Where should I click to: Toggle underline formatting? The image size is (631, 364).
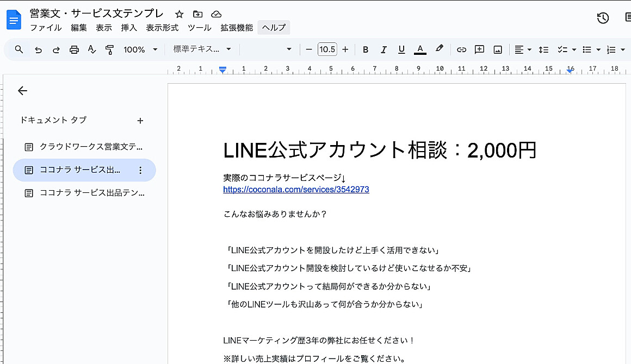coord(401,49)
